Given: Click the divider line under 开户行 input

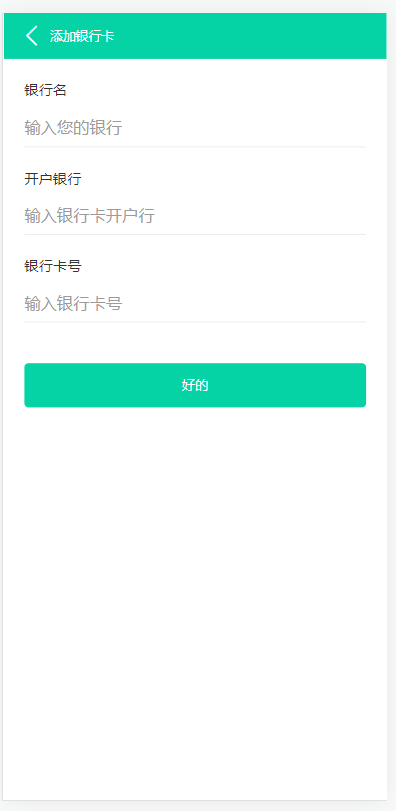Looking at the screenshot, I should tap(195, 234).
